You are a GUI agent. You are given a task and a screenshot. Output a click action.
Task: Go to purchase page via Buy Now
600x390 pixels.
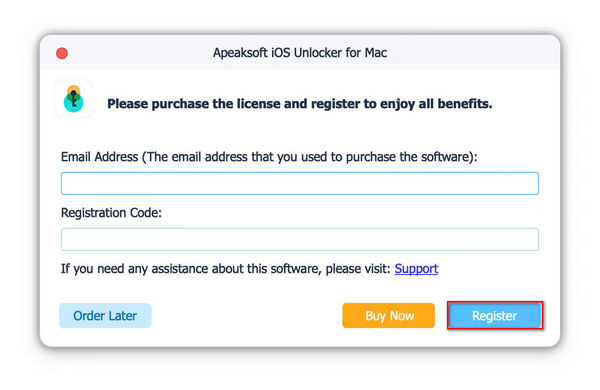pos(388,316)
